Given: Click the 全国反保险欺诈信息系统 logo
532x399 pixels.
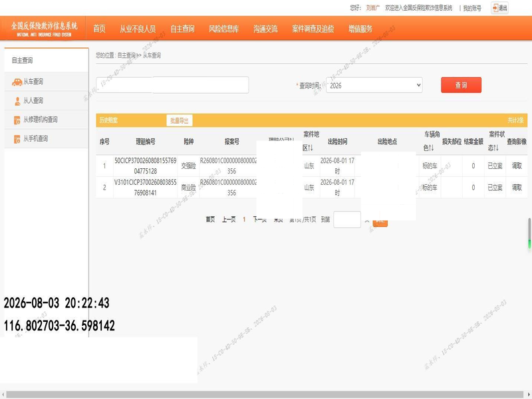Looking at the screenshot, I should [44, 29].
